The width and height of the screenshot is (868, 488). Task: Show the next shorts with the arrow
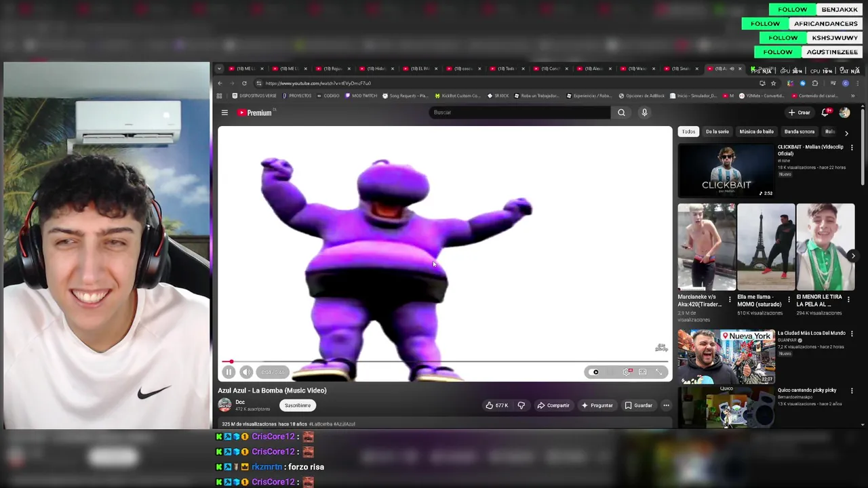[852, 256]
